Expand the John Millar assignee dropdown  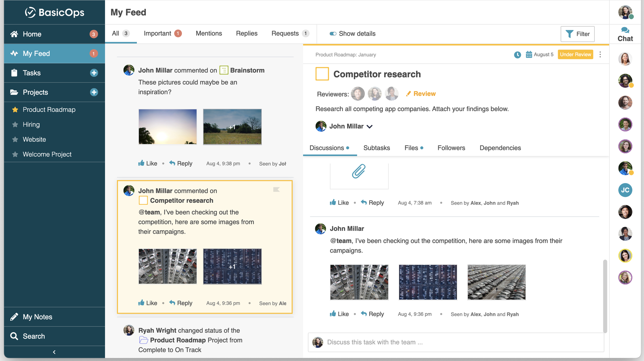pos(370,126)
